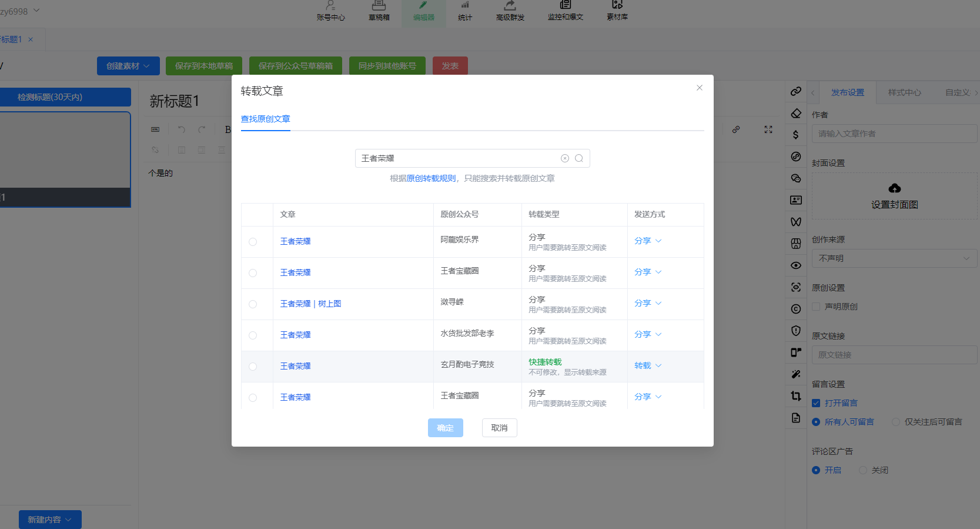Click the red 发表 button
980x529 pixels.
(x=450, y=66)
